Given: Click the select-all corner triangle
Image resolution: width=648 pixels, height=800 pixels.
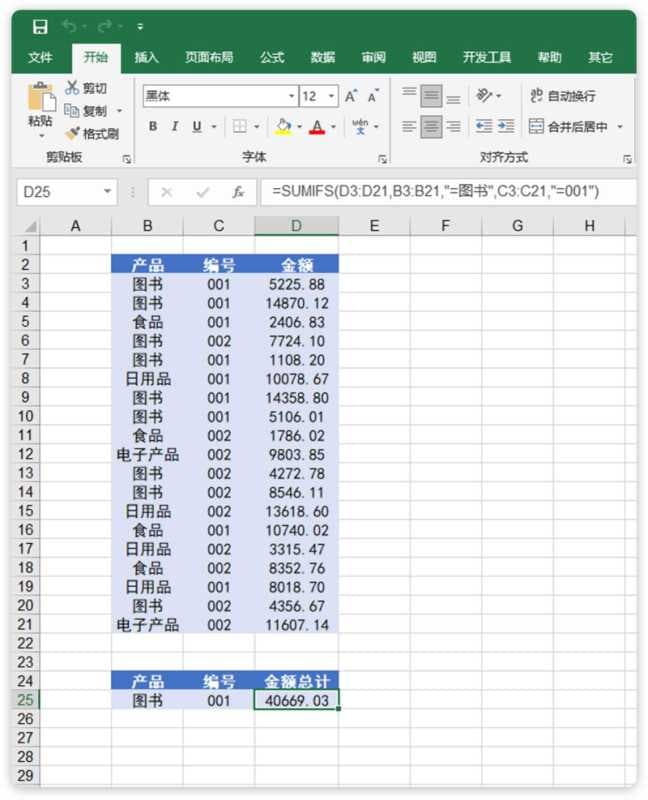Looking at the screenshot, I should coord(31,226).
